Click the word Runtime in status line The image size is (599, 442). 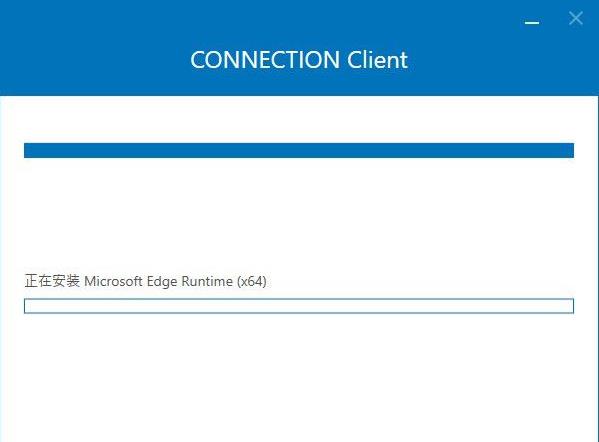(x=207, y=282)
